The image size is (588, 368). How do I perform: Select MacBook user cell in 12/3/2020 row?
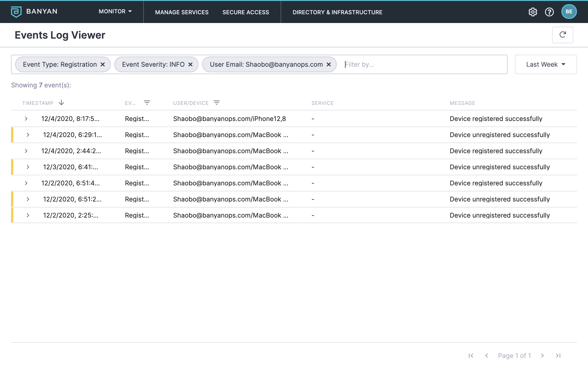tap(231, 167)
